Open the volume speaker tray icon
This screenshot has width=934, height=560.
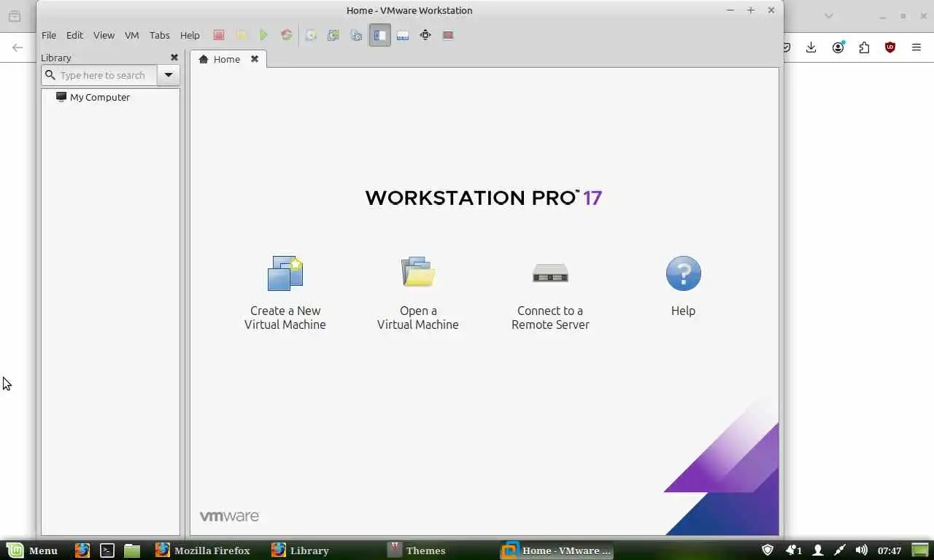862,551
